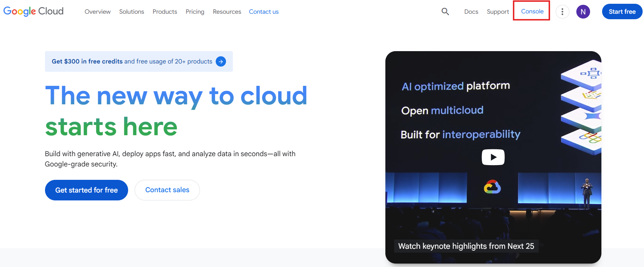
Task: Open the Console
Action: (532, 11)
